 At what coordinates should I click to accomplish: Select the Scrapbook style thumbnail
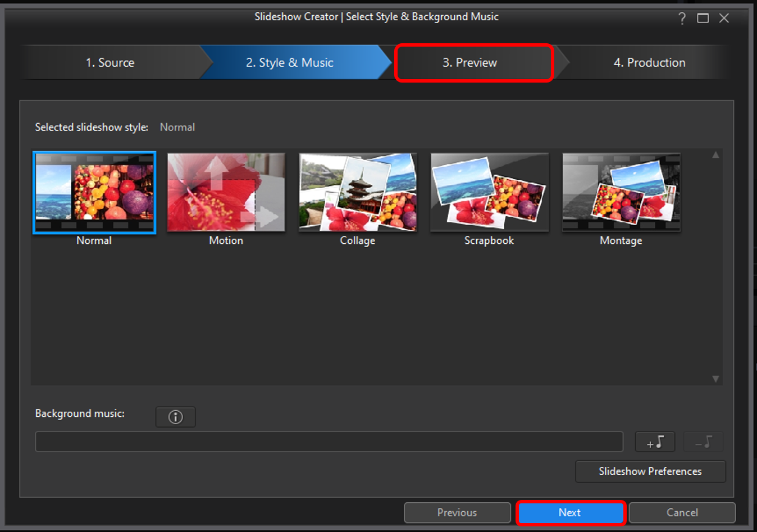[x=489, y=192]
